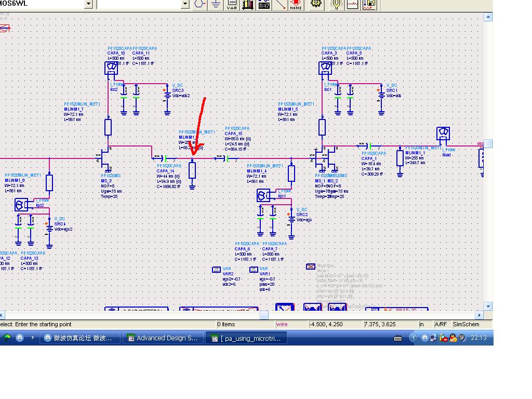Select the MLINM1_7 microstrip line symbol
This screenshot has width=532, height=399.
(108, 127)
